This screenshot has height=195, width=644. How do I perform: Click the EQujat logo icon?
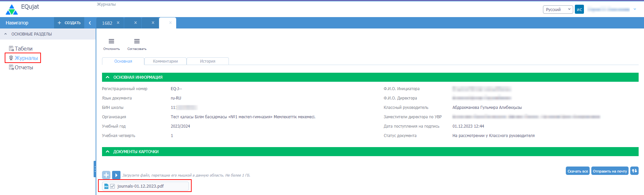pos(12,9)
